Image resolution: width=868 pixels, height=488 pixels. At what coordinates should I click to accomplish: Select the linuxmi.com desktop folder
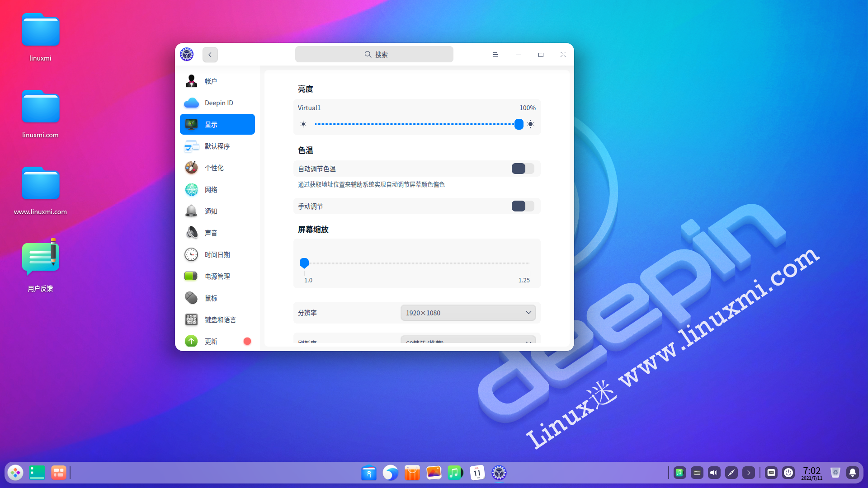(x=40, y=114)
